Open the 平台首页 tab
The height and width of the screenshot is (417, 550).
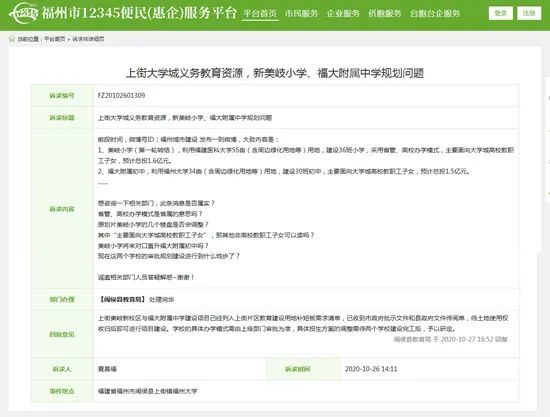click(x=260, y=14)
